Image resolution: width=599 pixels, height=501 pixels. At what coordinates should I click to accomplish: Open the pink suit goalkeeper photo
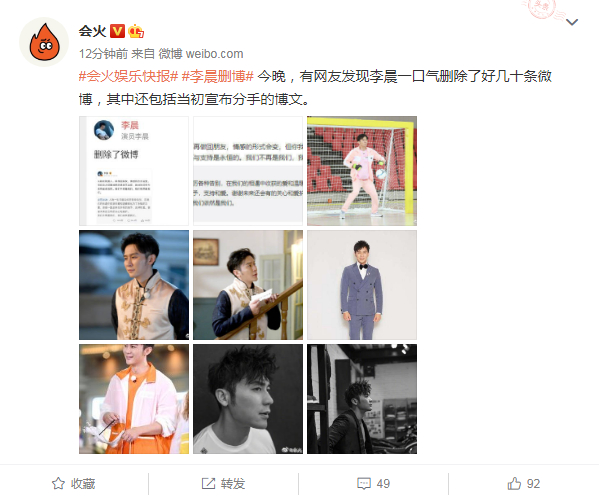click(x=362, y=171)
